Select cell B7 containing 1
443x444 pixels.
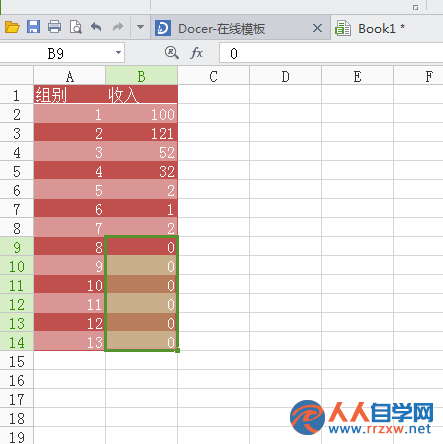[141, 209]
